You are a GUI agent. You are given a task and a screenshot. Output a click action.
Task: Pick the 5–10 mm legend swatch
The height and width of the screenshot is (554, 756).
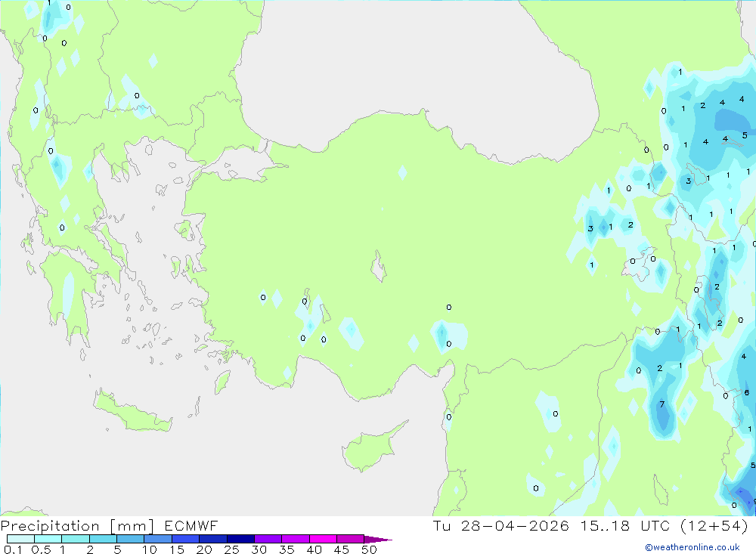tap(130, 539)
